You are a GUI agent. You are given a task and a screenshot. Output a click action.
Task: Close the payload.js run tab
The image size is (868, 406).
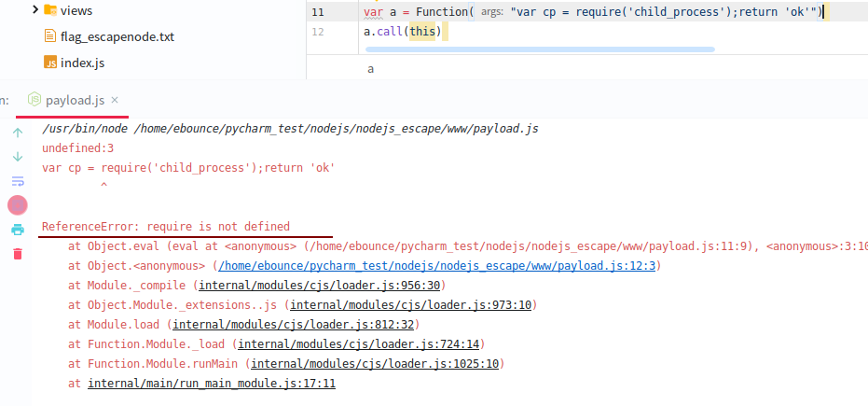114,100
